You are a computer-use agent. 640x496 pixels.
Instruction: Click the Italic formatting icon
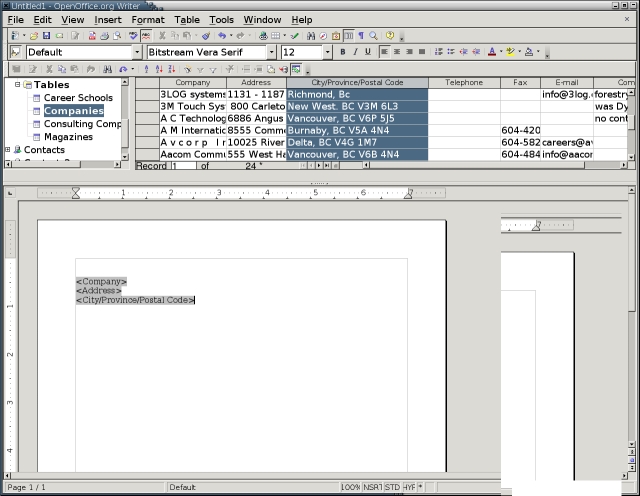[355, 52]
